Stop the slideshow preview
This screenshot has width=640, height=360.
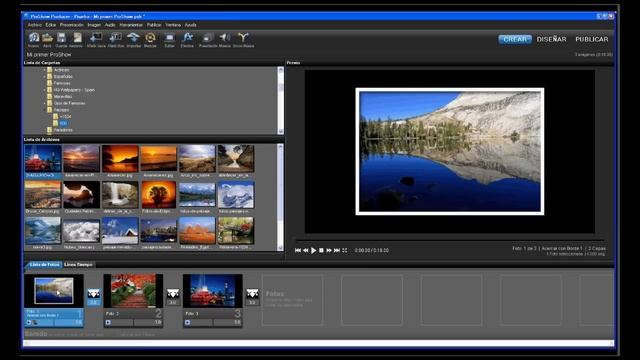tap(321, 250)
